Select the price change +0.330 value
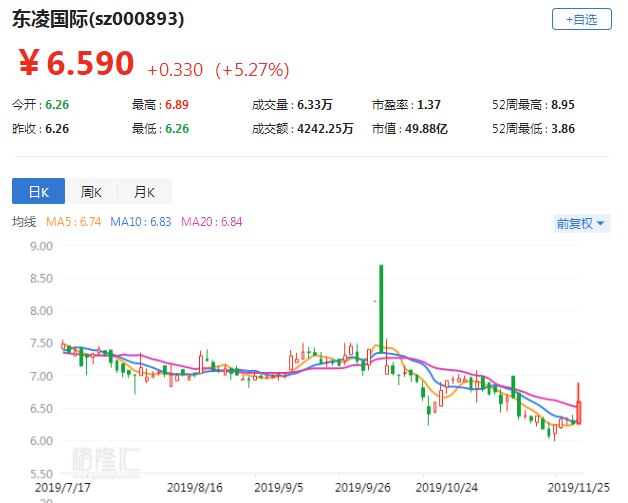 (x=175, y=70)
